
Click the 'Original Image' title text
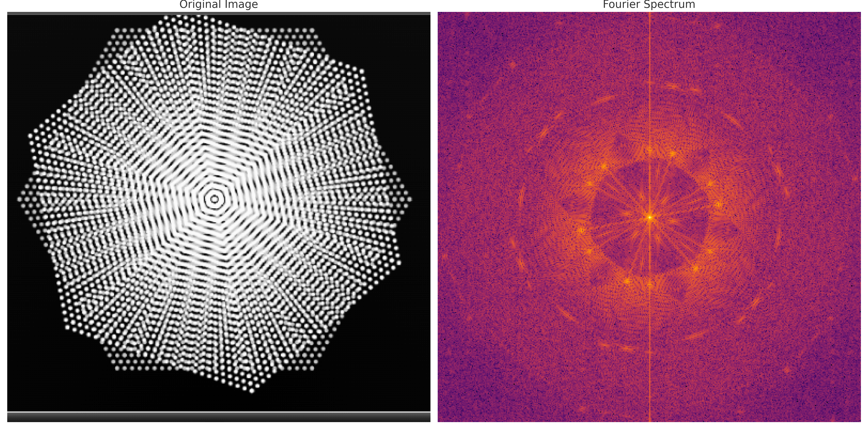click(x=219, y=4)
